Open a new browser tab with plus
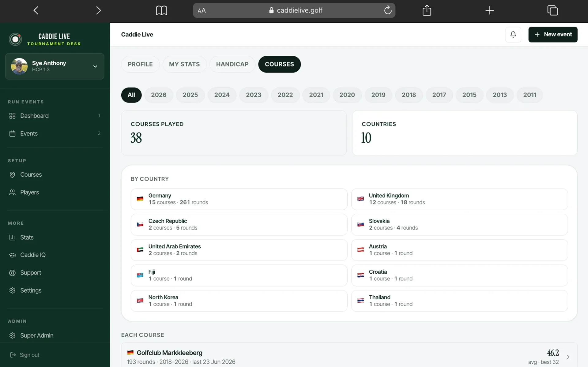This screenshot has height=367, width=588. (490, 10)
